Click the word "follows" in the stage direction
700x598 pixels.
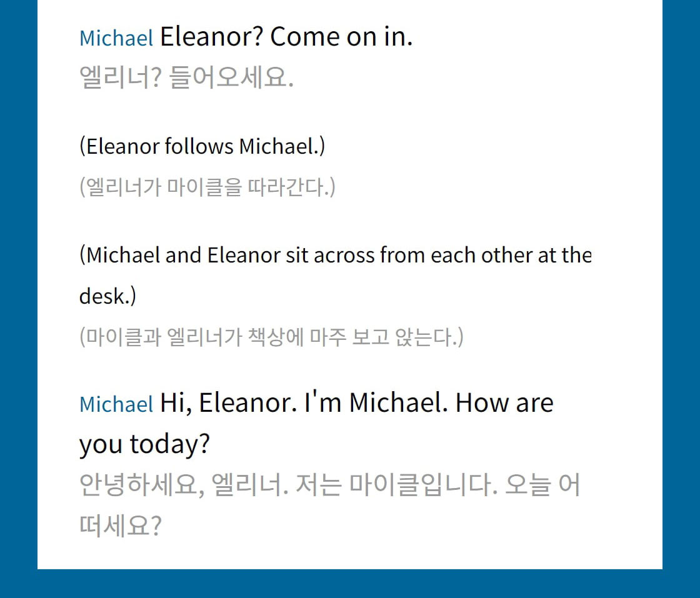[x=199, y=147]
